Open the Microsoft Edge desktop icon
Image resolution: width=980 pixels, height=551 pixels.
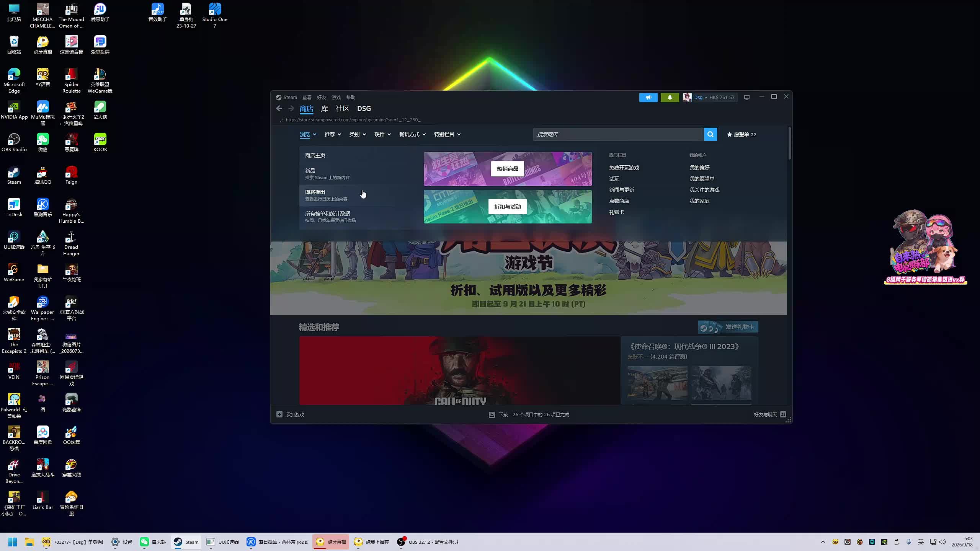[x=14, y=81]
